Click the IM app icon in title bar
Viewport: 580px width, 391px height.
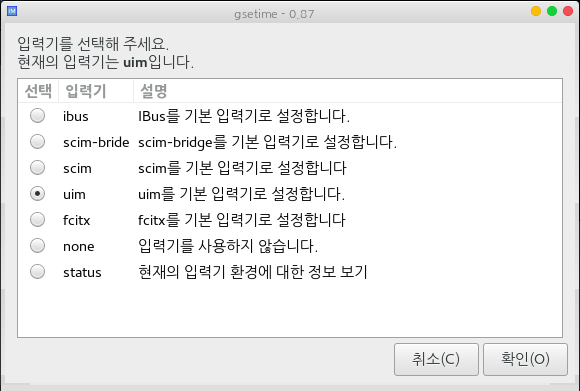pos(12,11)
